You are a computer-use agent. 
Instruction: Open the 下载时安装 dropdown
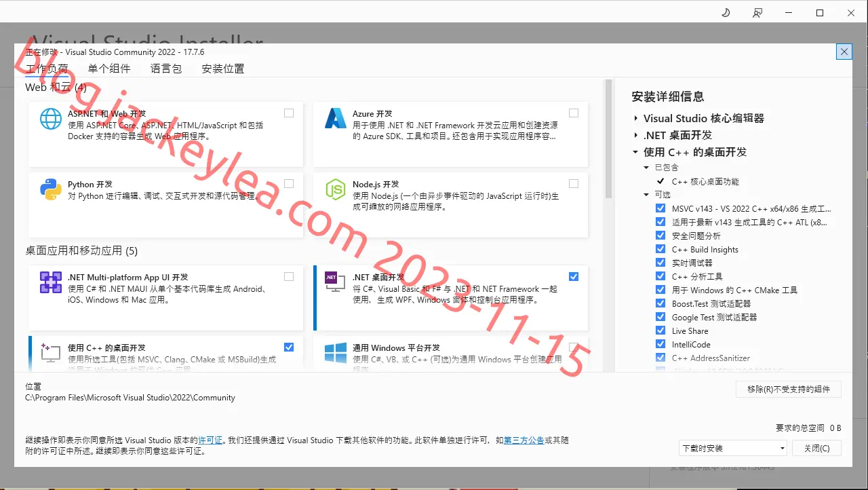(733, 448)
